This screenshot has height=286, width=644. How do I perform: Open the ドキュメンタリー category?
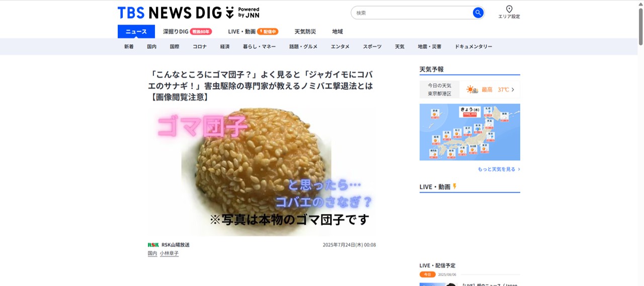point(473,47)
